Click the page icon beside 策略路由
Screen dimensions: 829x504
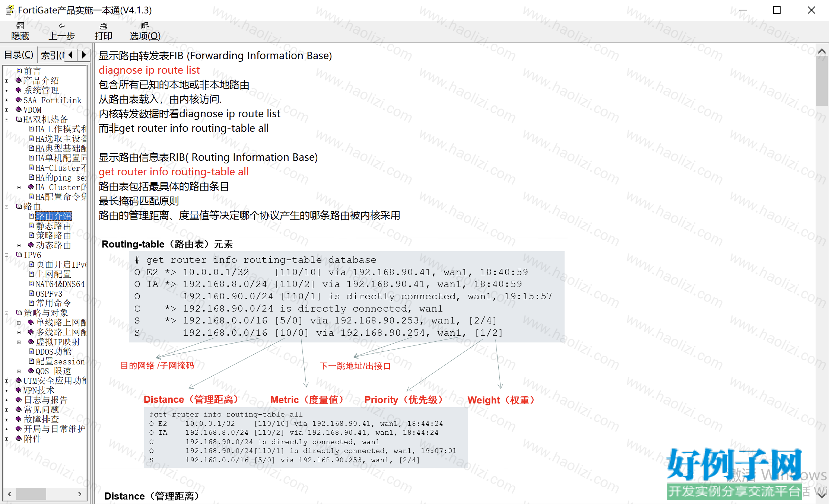click(x=32, y=235)
